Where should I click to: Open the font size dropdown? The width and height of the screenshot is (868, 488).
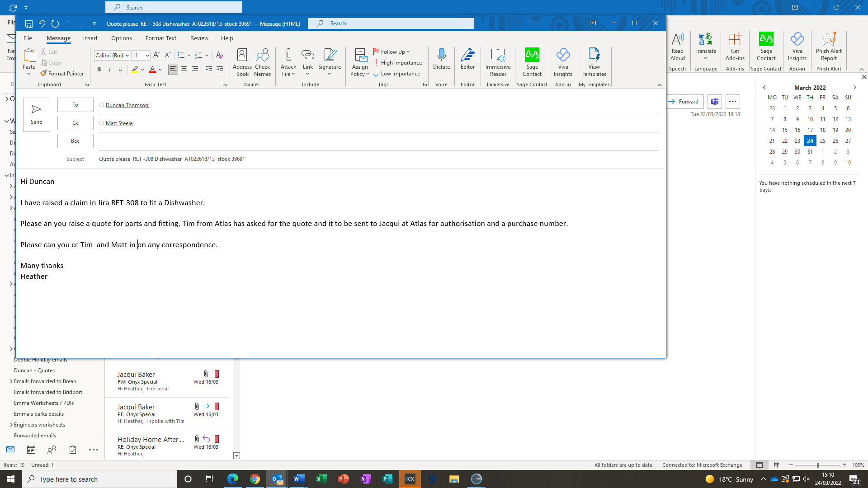click(147, 56)
